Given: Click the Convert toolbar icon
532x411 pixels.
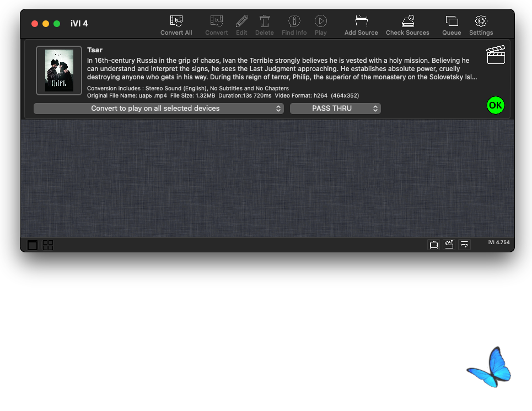Looking at the screenshot, I should [217, 21].
